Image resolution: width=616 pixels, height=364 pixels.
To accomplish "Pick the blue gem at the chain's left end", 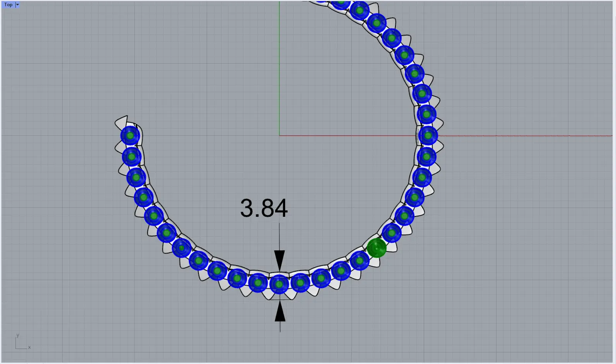I will click(130, 136).
